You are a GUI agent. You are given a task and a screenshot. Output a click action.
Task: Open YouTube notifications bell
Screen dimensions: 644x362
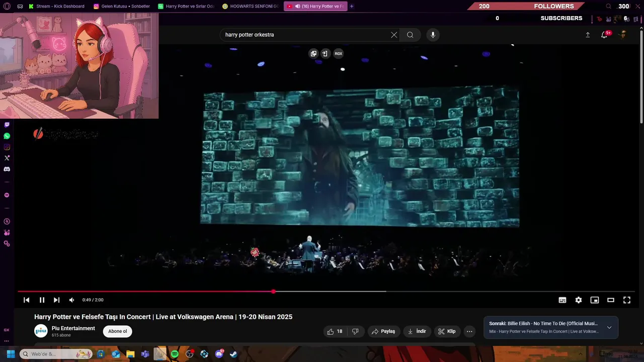click(x=604, y=35)
